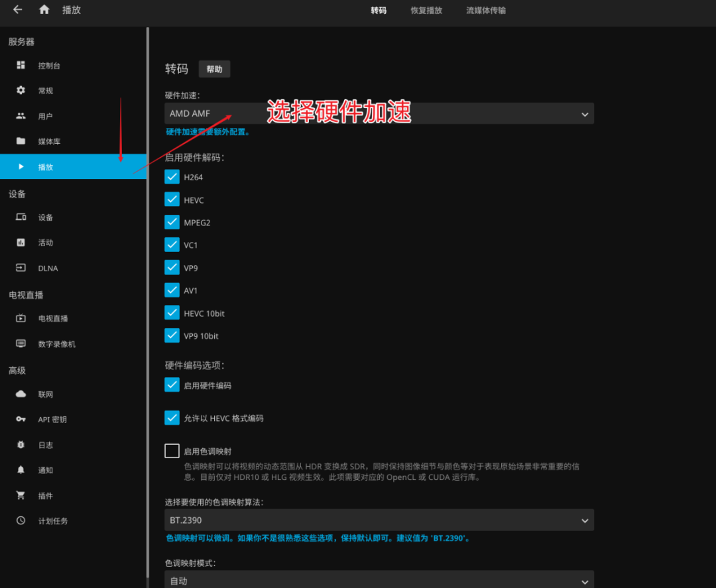Screen dimensions: 716x588
Task: Click the 日志 bug icon
Action: pyautogui.click(x=21, y=445)
